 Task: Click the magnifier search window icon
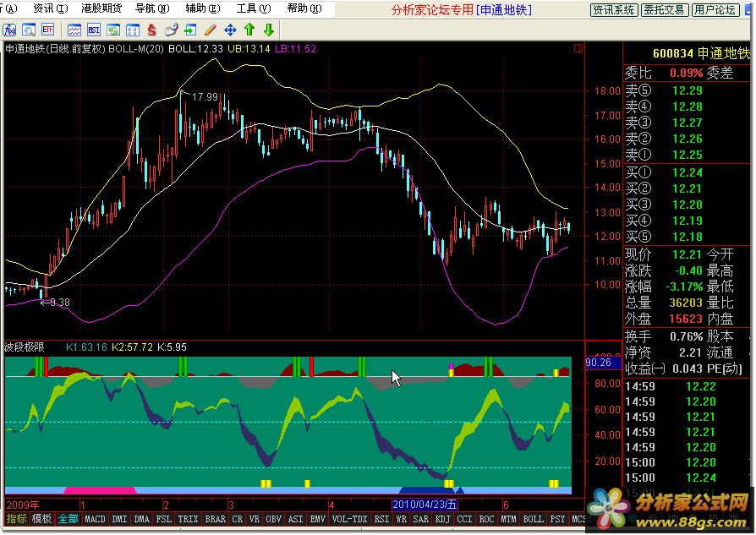coord(29,30)
